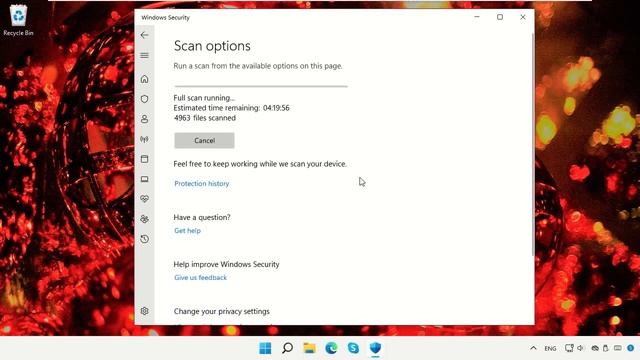The image size is (640, 360).
Task: Click 'Estimated time remaining: 04:19:56' text
Action: 231,108
